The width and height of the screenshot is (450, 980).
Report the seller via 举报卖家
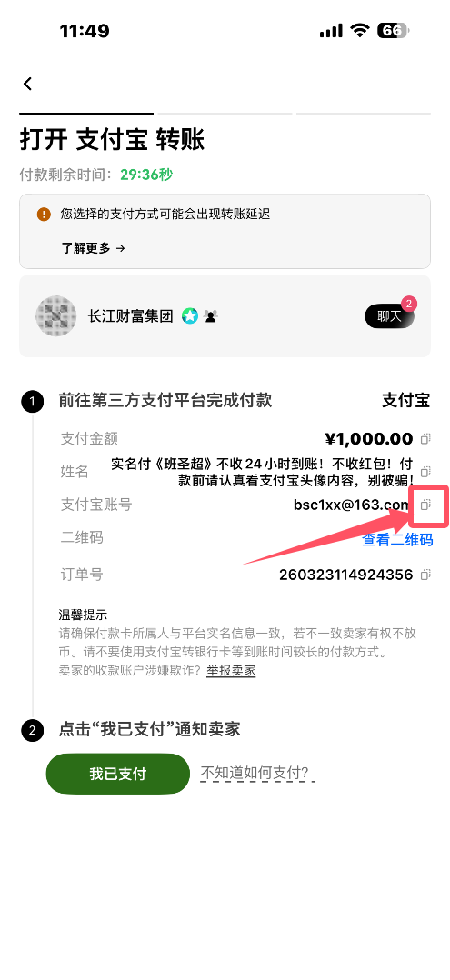point(231,671)
